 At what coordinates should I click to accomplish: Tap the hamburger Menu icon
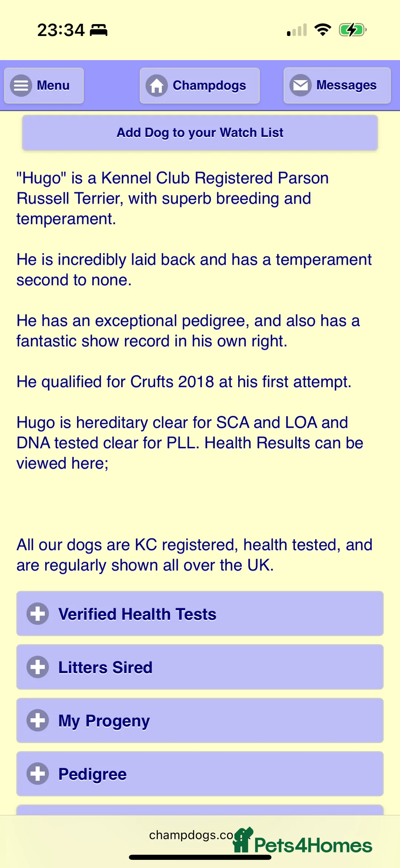click(21, 86)
